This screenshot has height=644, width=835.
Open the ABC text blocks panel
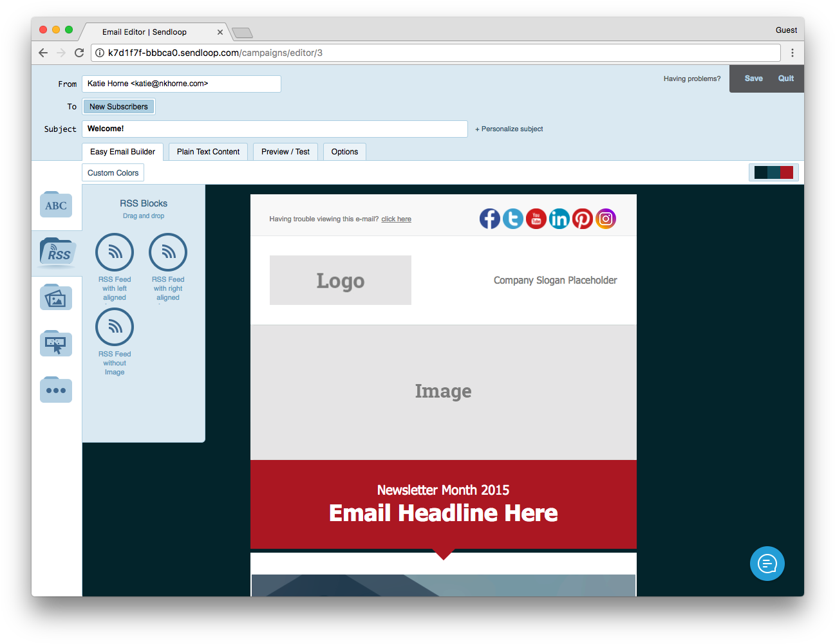point(56,205)
